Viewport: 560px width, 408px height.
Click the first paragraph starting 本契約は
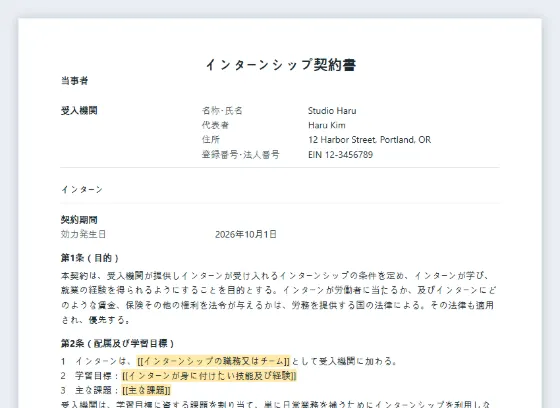click(x=279, y=298)
